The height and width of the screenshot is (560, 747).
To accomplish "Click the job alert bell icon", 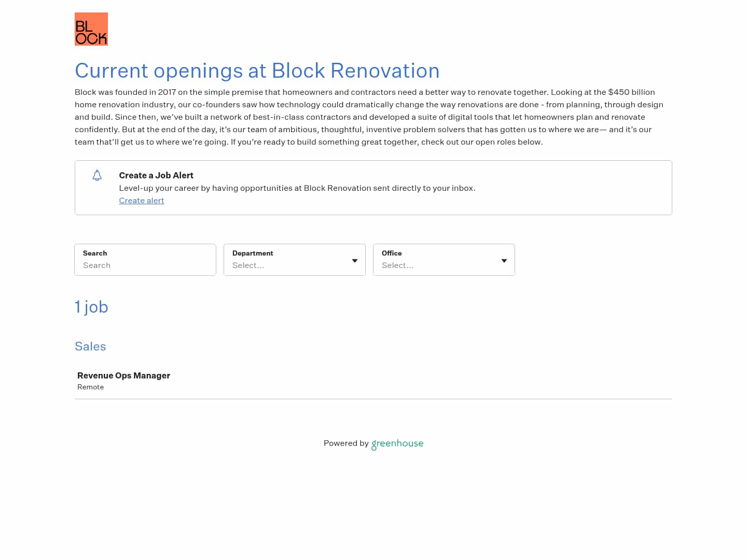I will pyautogui.click(x=97, y=175).
